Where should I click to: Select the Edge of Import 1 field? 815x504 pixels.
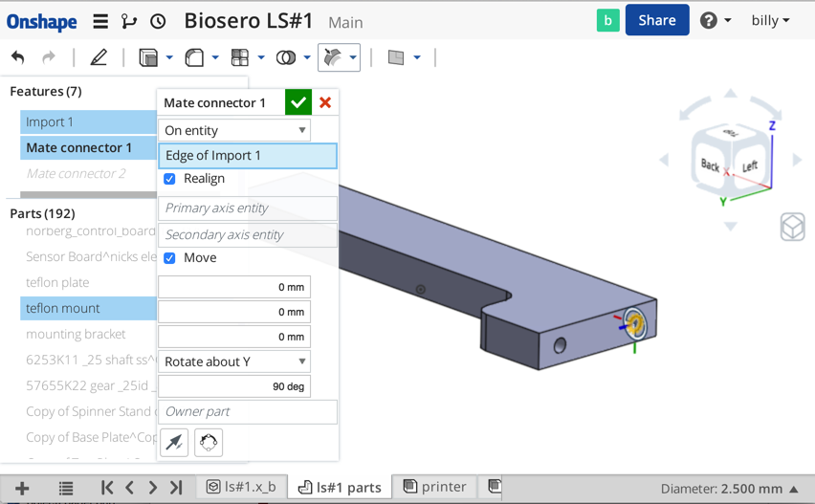tap(248, 156)
